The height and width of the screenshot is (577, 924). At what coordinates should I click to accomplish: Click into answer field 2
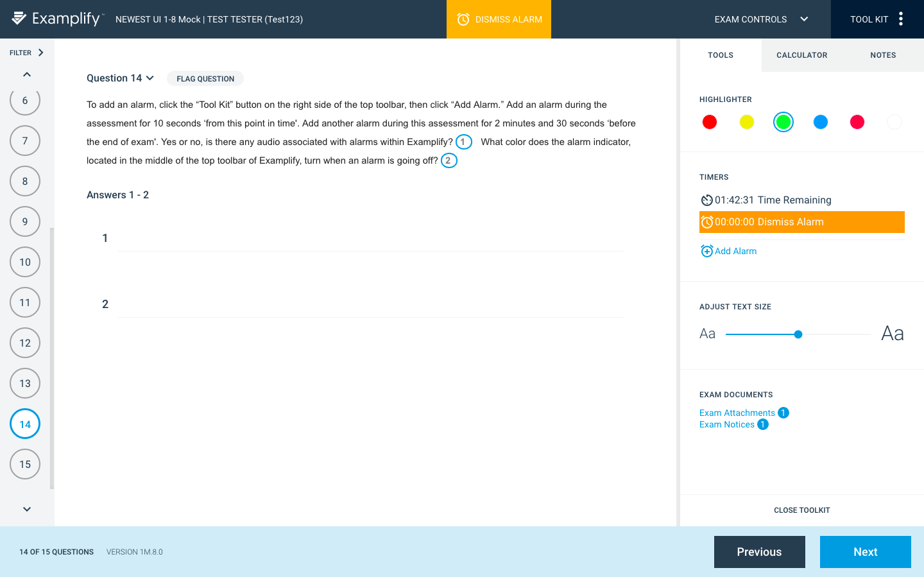point(370,304)
